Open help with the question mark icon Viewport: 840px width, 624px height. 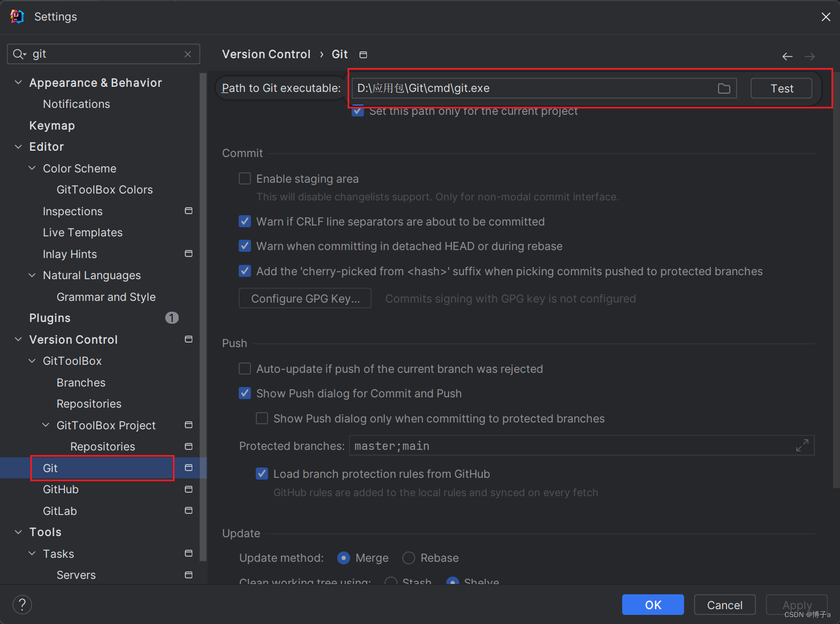(x=22, y=605)
